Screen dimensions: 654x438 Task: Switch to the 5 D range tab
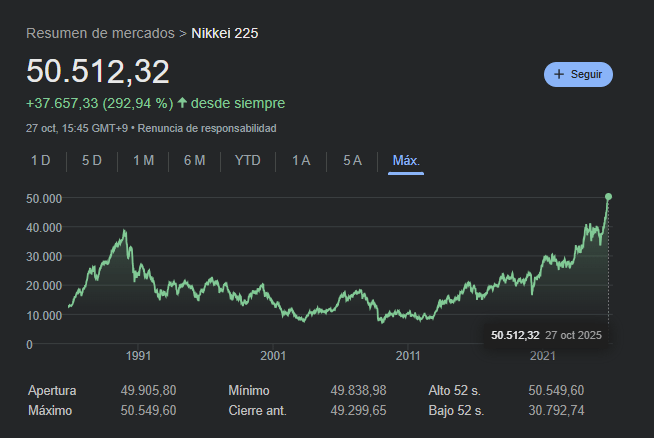92,160
